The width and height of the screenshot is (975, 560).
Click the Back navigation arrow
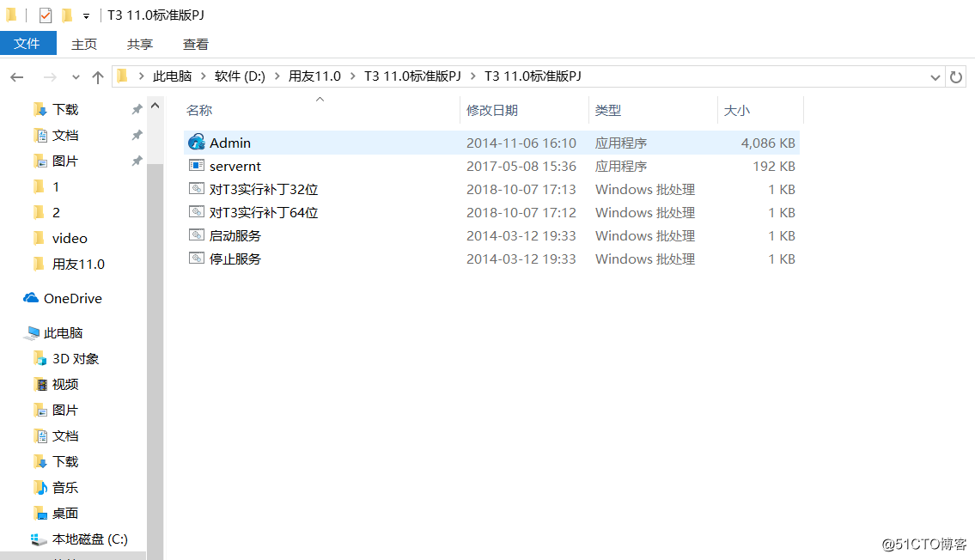[17, 77]
